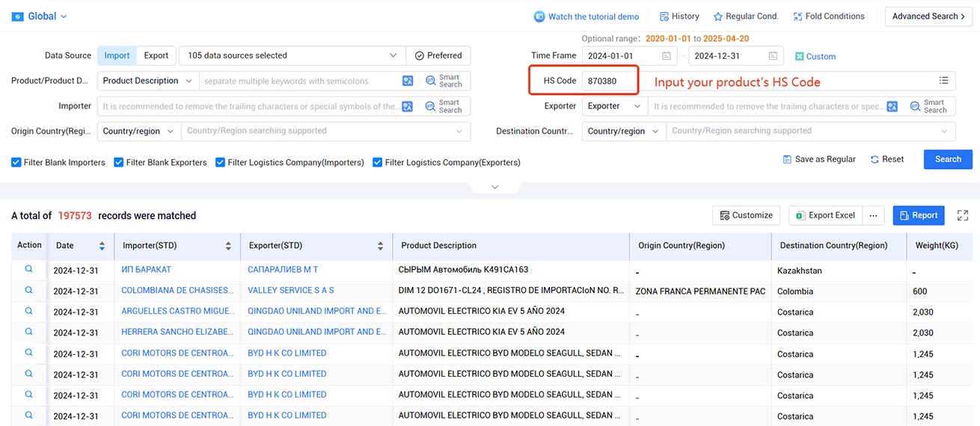View details icon for ИП БАРАКАТ row
This screenshot has height=426, width=980.
(x=29, y=269)
